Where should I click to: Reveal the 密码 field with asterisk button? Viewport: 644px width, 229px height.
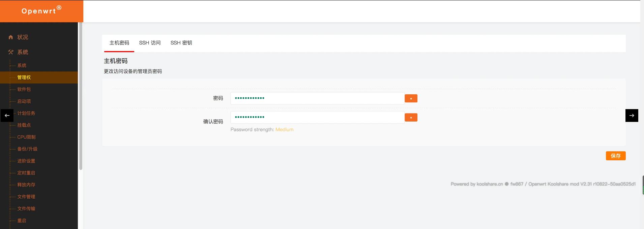pyautogui.click(x=411, y=98)
